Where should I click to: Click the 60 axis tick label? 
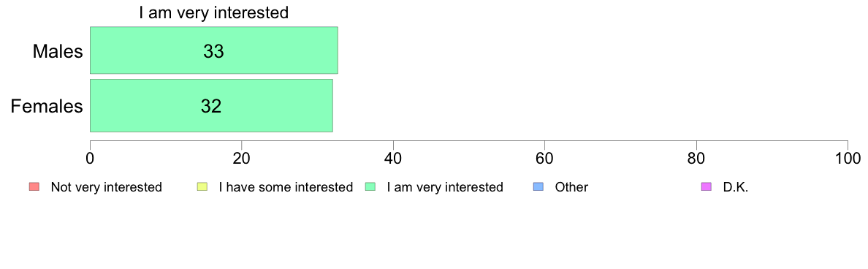click(545, 159)
